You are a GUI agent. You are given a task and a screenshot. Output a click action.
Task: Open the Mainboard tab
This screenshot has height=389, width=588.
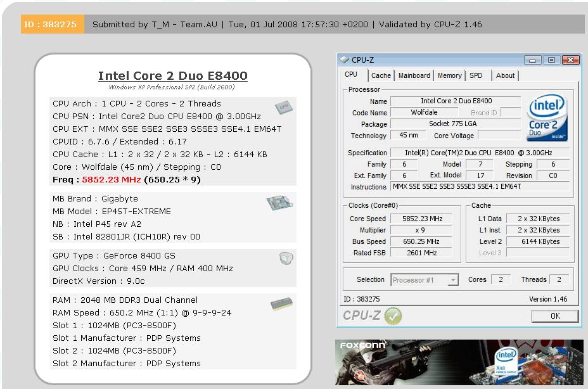(x=414, y=75)
